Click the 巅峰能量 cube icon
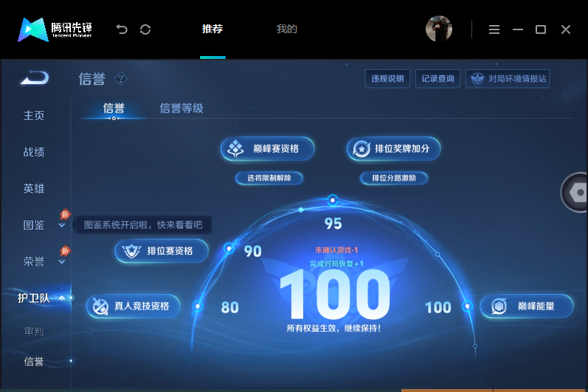Image resolution: width=588 pixels, height=392 pixels. (x=499, y=307)
